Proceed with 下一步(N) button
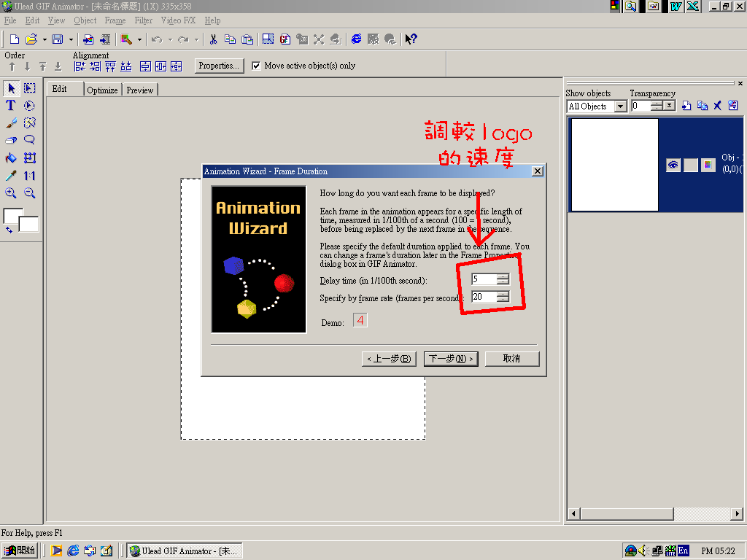 point(451,359)
